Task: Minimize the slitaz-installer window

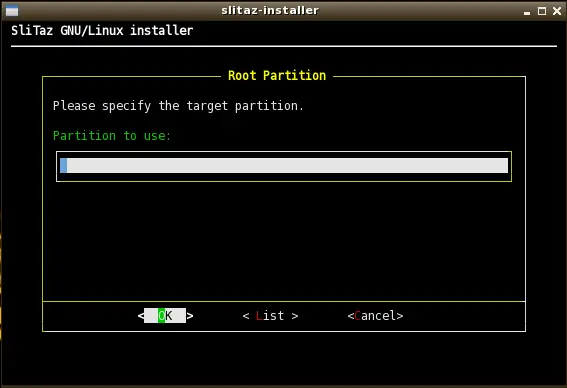Action: [527, 12]
